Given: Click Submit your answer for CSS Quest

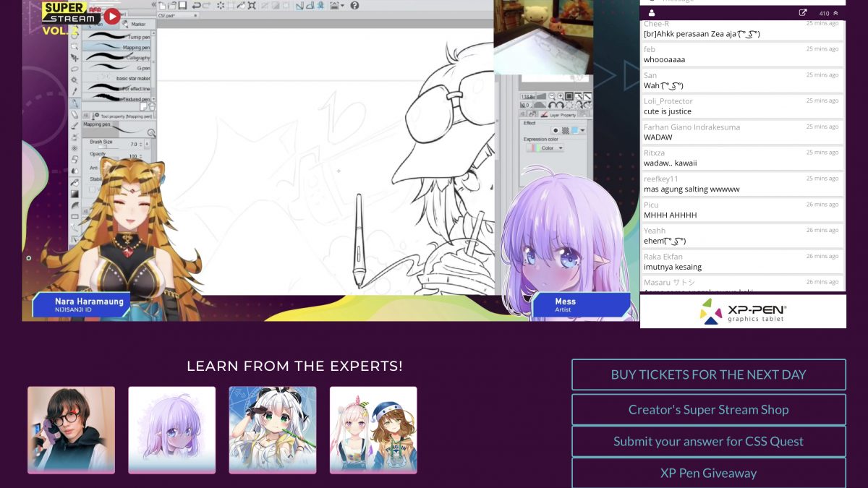Looking at the screenshot, I should (708, 441).
